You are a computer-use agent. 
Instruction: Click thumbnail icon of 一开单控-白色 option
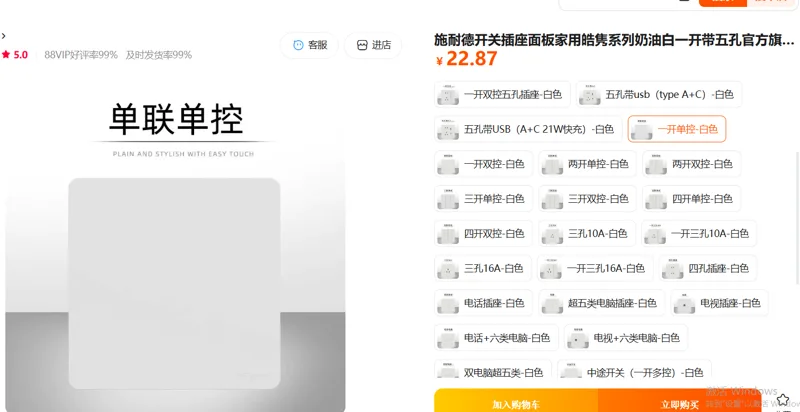[641, 130]
